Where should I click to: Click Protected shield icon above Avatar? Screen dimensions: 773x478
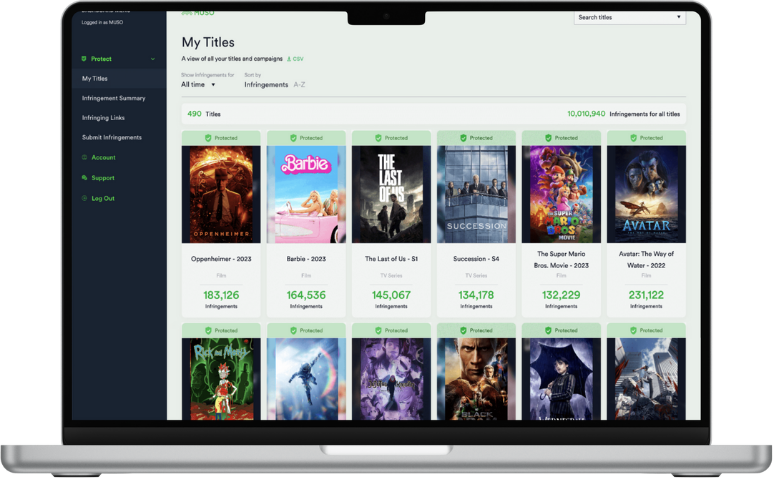click(x=633, y=138)
